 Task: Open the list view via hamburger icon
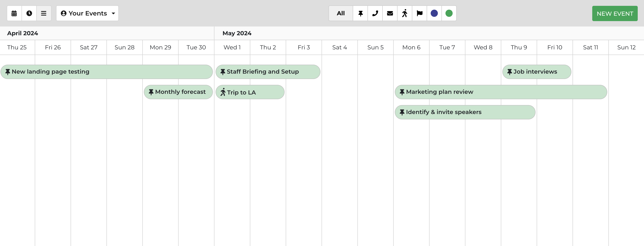[44, 13]
